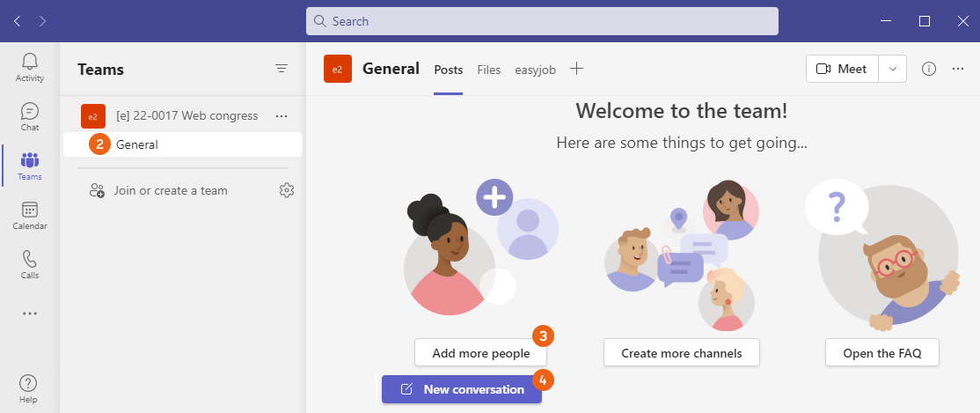
Task: Switch to the easyjob tab
Action: pyautogui.click(x=535, y=70)
